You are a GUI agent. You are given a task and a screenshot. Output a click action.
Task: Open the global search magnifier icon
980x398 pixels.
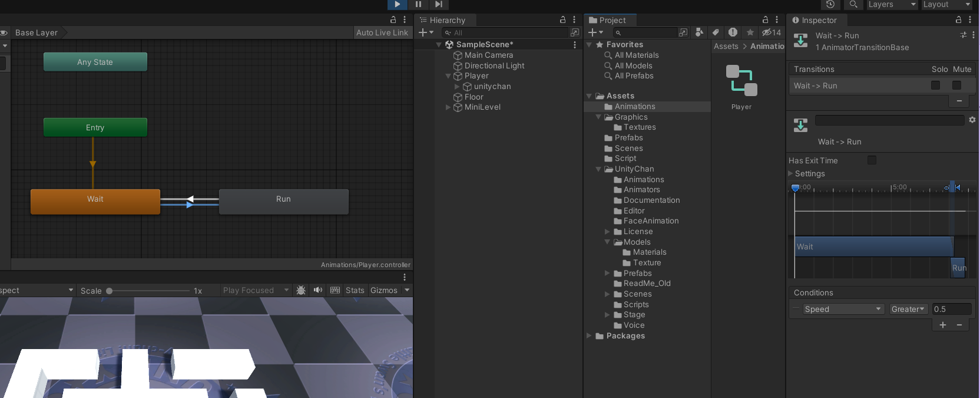point(853,4)
